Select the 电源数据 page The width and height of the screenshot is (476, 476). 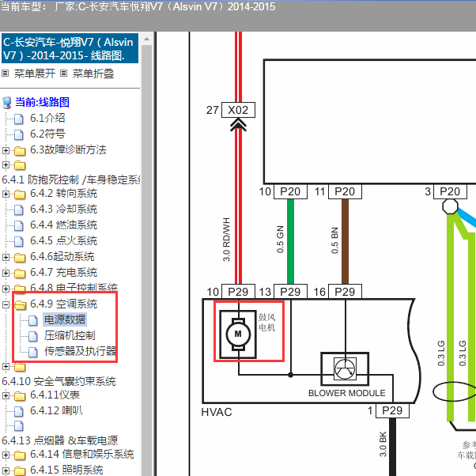[65, 319]
